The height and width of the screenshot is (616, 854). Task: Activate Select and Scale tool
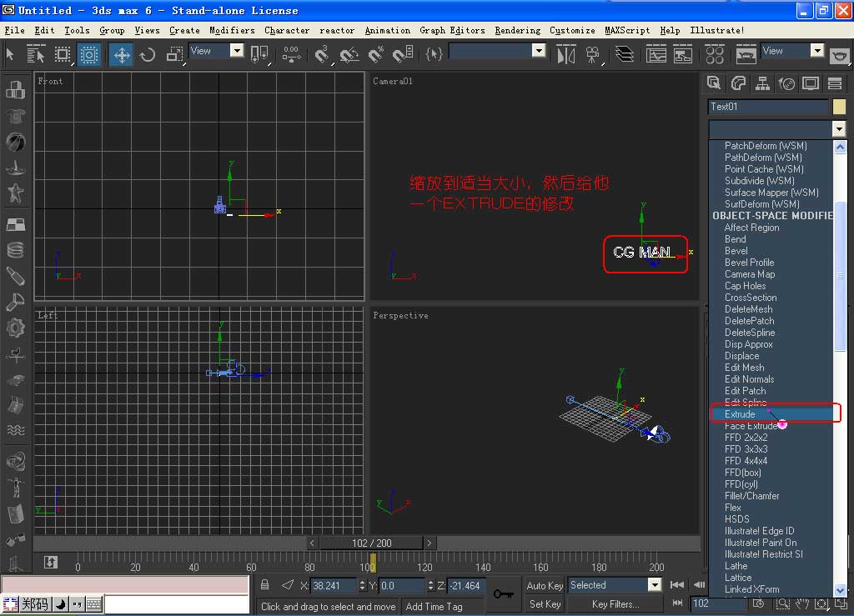(x=174, y=54)
